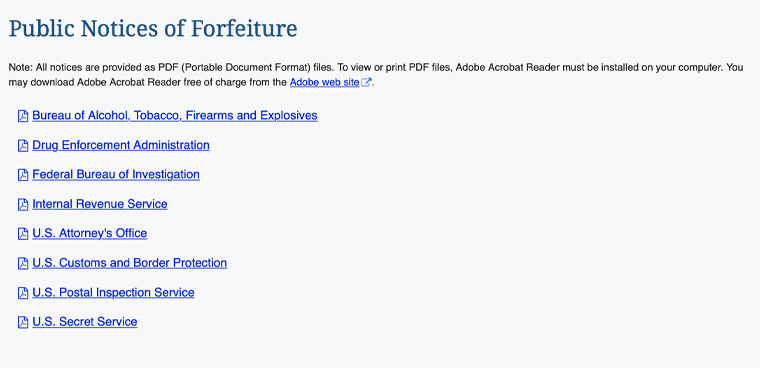Screen dimensions: 760x368
Task: Open the U.S. Attorney's Office notice
Action: pyautogui.click(x=90, y=233)
